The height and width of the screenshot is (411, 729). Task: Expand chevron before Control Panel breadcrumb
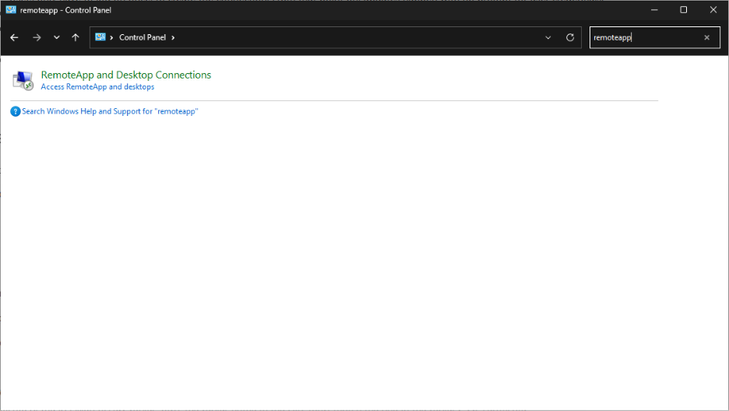(112, 38)
